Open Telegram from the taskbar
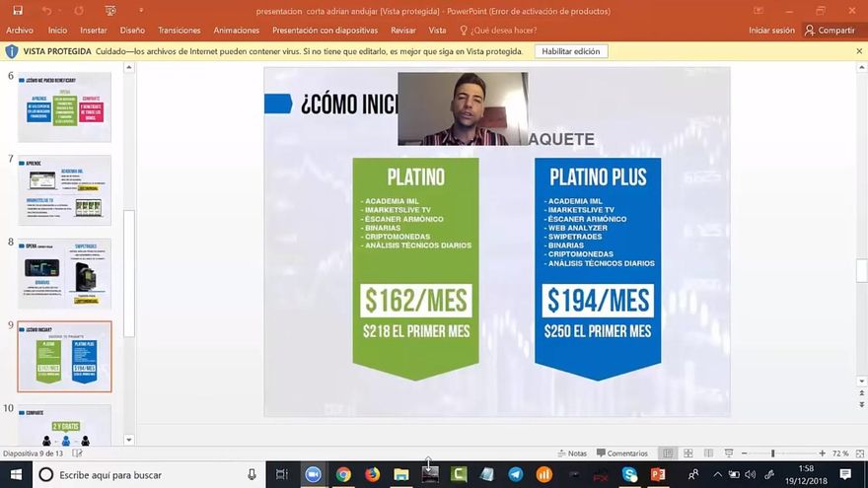 coord(516,474)
